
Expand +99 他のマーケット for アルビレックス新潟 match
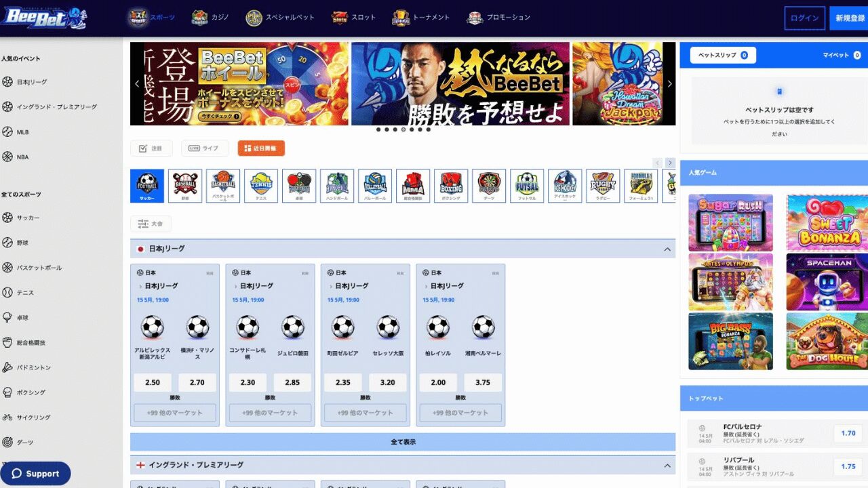click(x=175, y=413)
